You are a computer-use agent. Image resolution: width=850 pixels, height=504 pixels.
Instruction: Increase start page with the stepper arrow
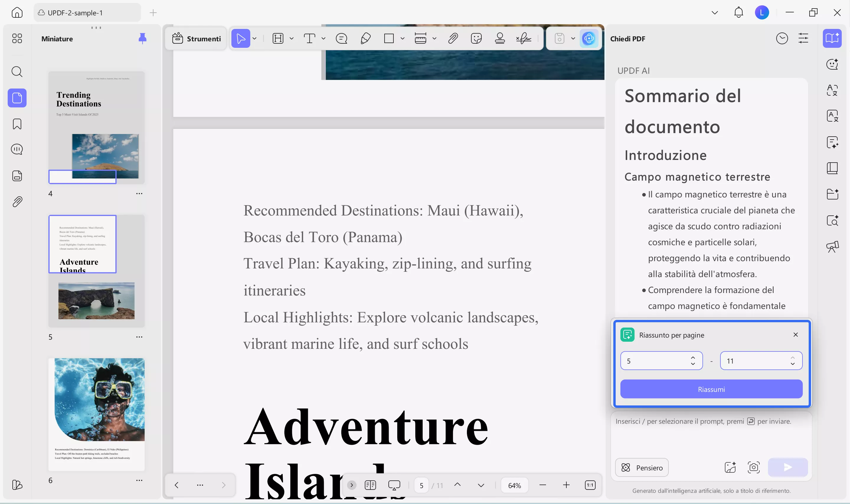point(693,357)
